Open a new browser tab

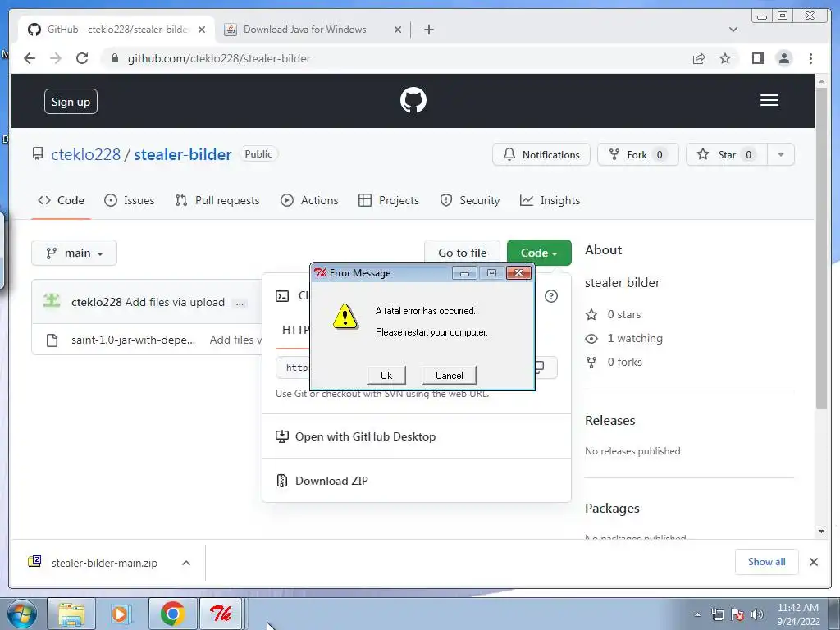pos(428,30)
